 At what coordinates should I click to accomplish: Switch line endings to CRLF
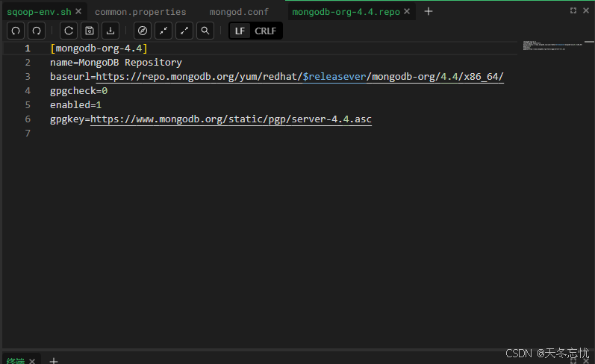(265, 31)
